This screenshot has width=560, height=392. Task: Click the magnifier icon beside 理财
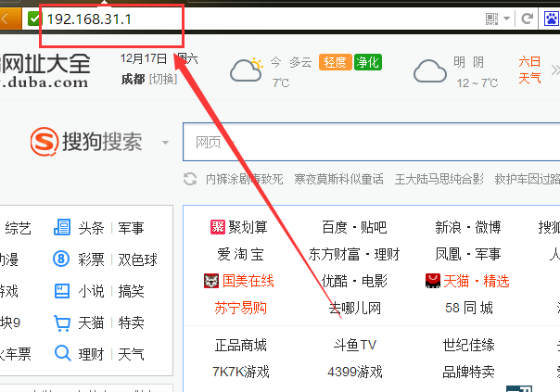click(x=63, y=353)
